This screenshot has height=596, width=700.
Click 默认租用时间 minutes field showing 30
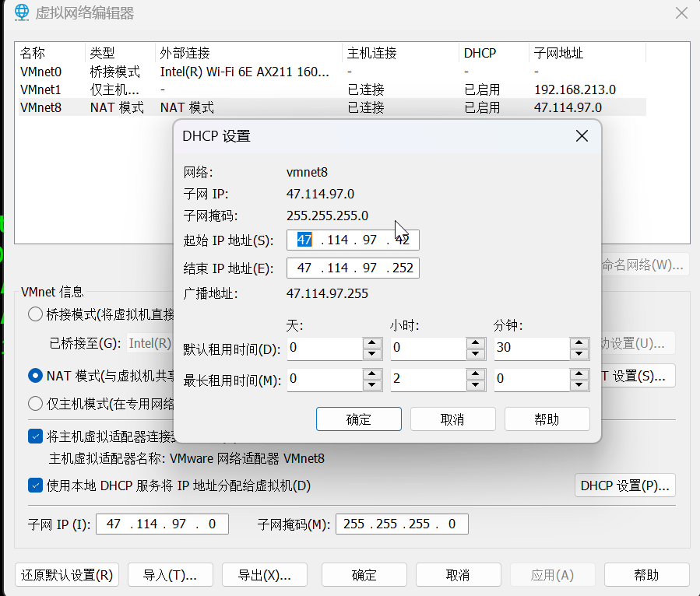pos(532,349)
